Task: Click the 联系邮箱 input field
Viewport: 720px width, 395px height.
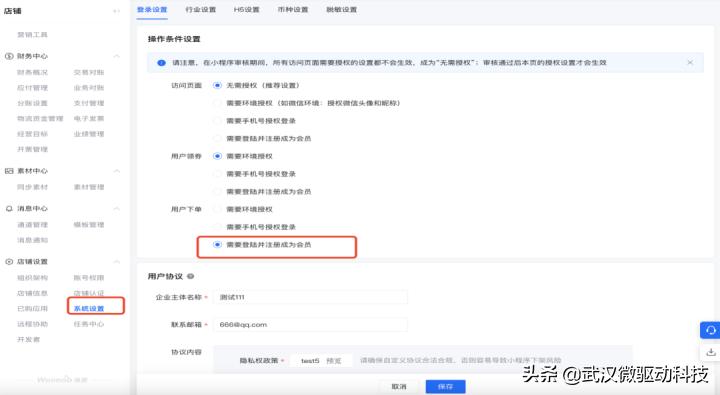Action: coord(310,325)
